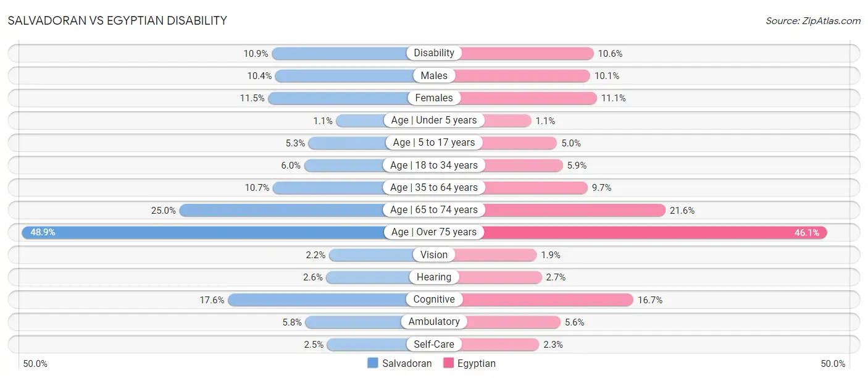Toggle the Egyptian legend label
The image size is (868, 378).
point(476,363)
